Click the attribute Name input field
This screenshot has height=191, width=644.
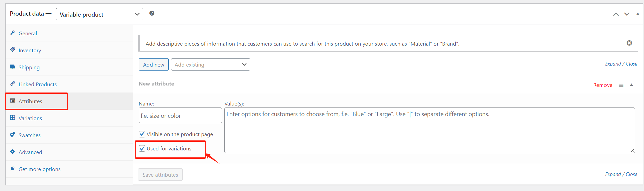tap(180, 115)
